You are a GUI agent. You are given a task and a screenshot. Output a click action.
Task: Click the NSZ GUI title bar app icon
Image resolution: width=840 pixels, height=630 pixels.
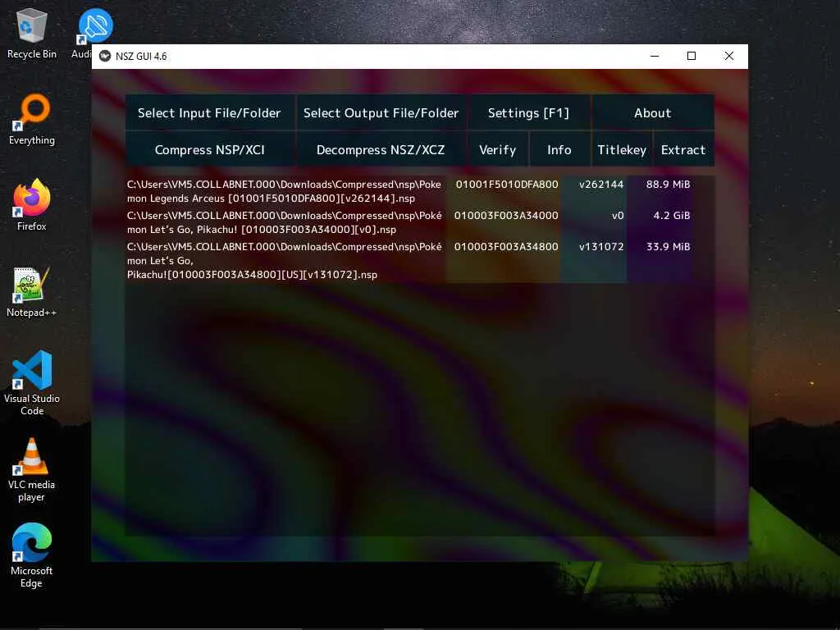[x=105, y=57]
